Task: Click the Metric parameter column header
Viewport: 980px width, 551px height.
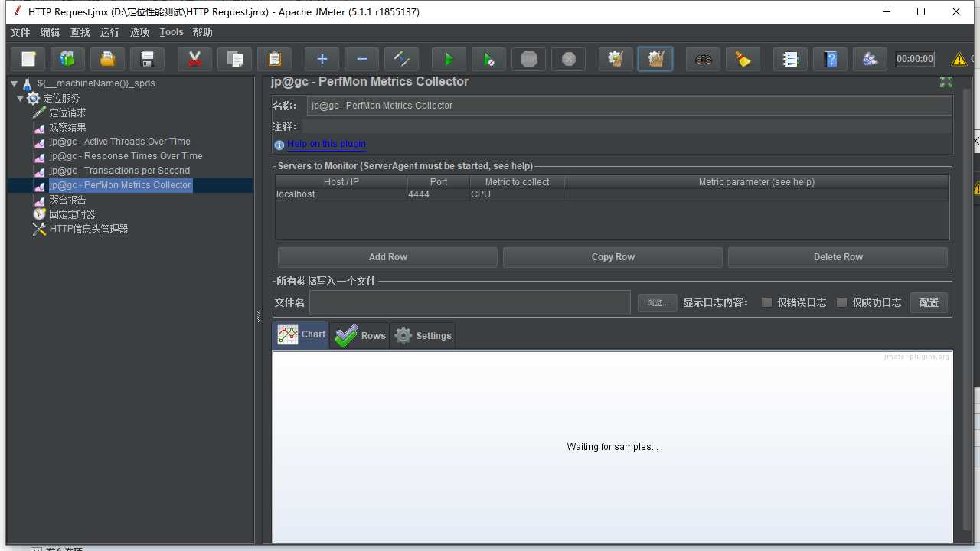Action: coord(756,182)
